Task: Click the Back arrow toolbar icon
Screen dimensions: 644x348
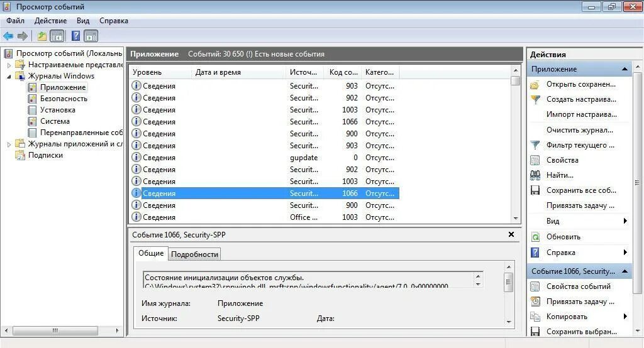Action: tap(8, 36)
